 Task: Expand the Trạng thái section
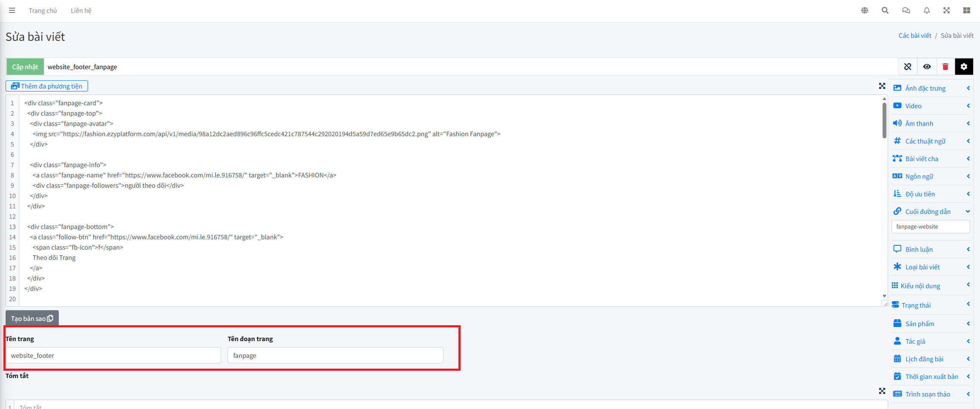pyautogui.click(x=930, y=305)
